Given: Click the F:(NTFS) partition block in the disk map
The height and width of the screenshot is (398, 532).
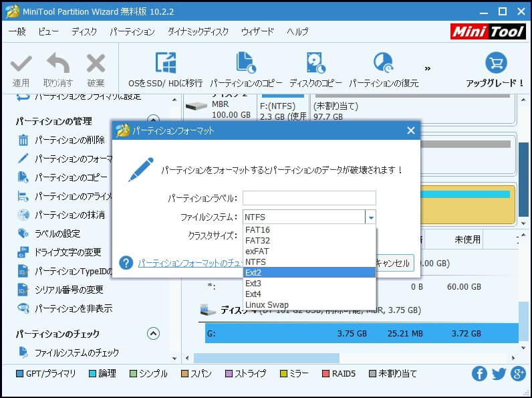Looking at the screenshot, I should 283,108.
